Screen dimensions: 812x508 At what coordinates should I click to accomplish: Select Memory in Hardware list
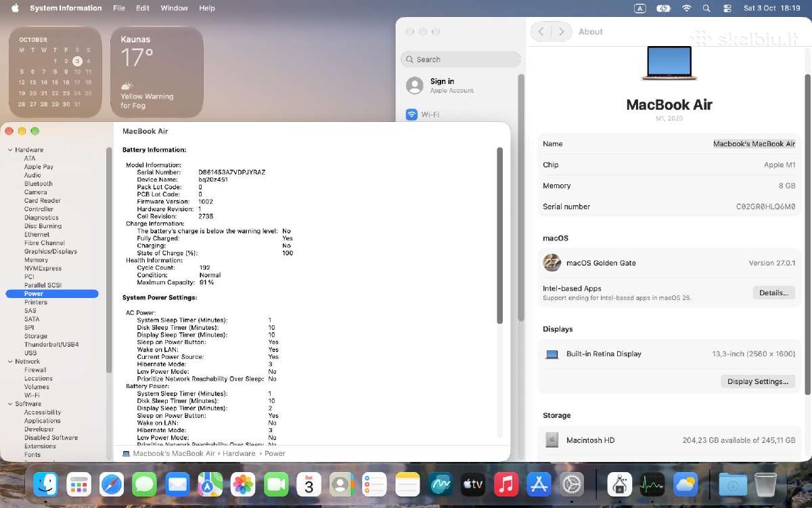(x=36, y=260)
